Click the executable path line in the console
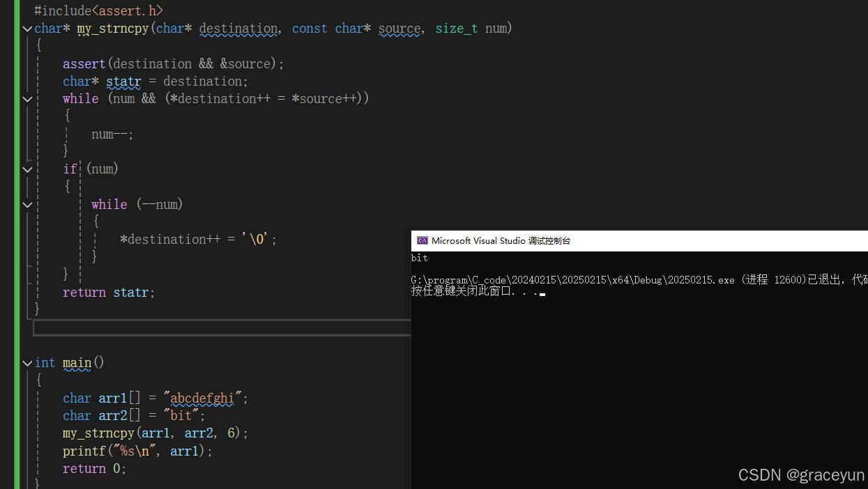 coord(639,280)
